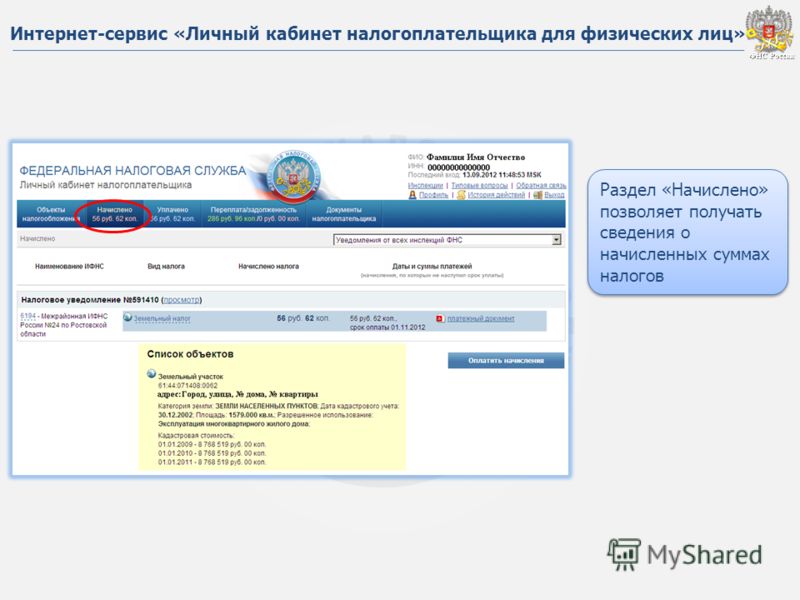Open 'История действий' link
Screen dimensions: 800x600
pyautogui.click(x=496, y=195)
